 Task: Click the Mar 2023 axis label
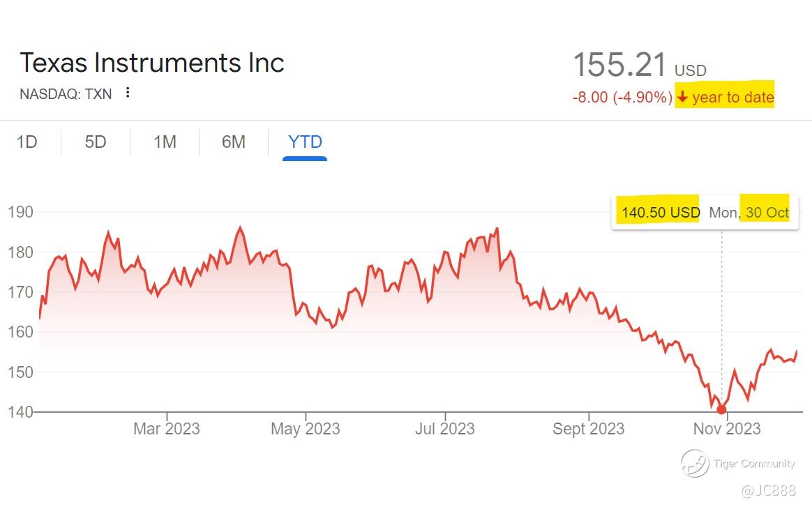pos(166,428)
